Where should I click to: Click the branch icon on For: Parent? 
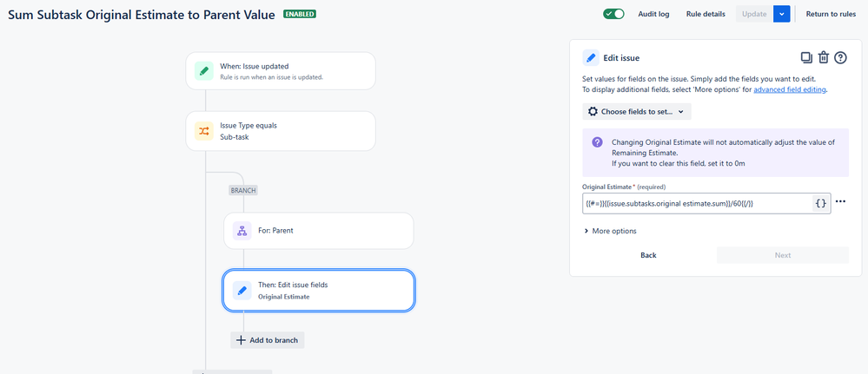pos(242,231)
